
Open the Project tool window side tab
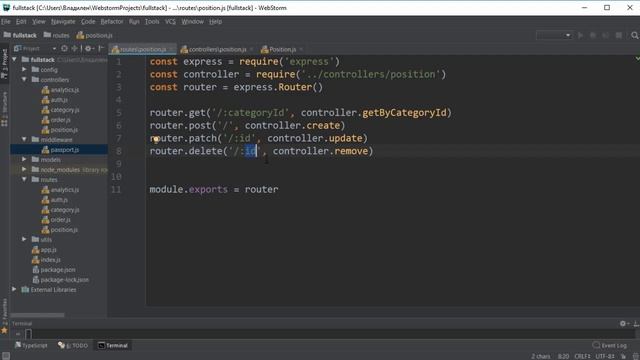4,64
